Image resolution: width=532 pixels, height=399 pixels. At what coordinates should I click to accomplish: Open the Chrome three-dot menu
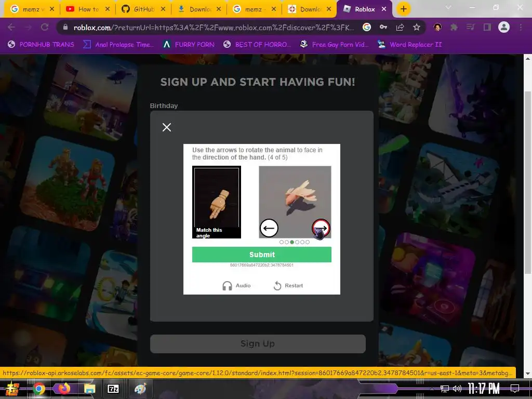pos(521,27)
